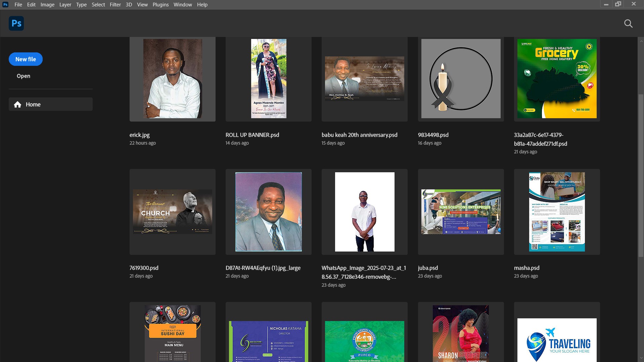
Task: Click the Photoshop logo icon
Action: pyautogui.click(x=16, y=24)
